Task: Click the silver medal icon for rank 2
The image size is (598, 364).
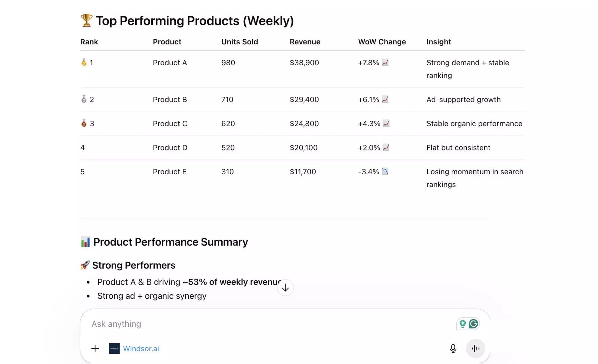Action: pyautogui.click(x=84, y=99)
